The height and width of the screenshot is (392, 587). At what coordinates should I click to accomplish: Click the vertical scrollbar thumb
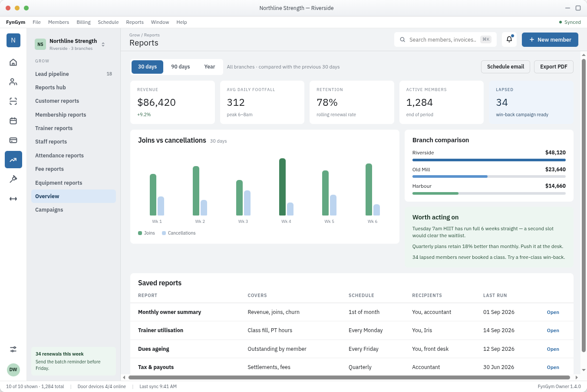click(584, 206)
